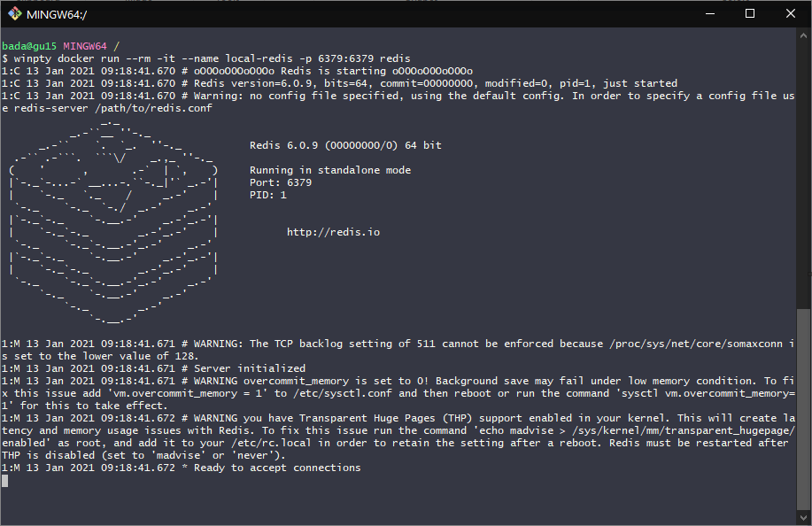812x526 pixels.
Task: Click the scrollbar up arrow
Action: pos(803,34)
